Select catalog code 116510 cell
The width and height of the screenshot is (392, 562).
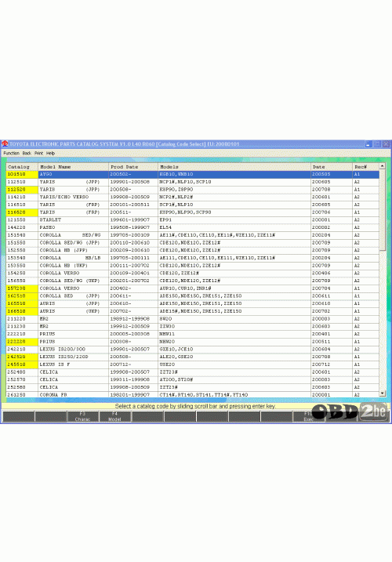pyautogui.click(x=22, y=205)
